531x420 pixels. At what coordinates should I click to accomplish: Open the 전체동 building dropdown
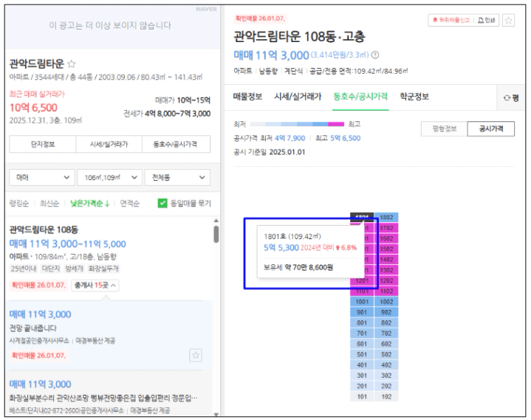(x=178, y=178)
